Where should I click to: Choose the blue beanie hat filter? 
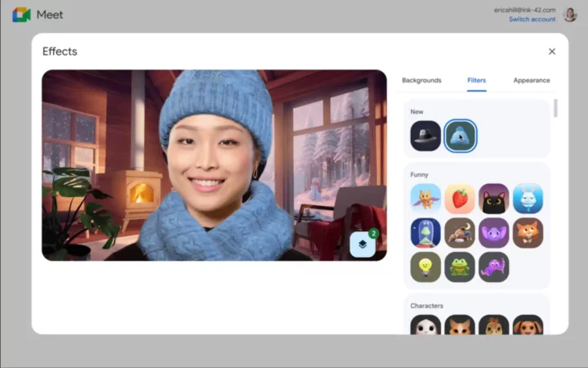click(x=460, y=137)
